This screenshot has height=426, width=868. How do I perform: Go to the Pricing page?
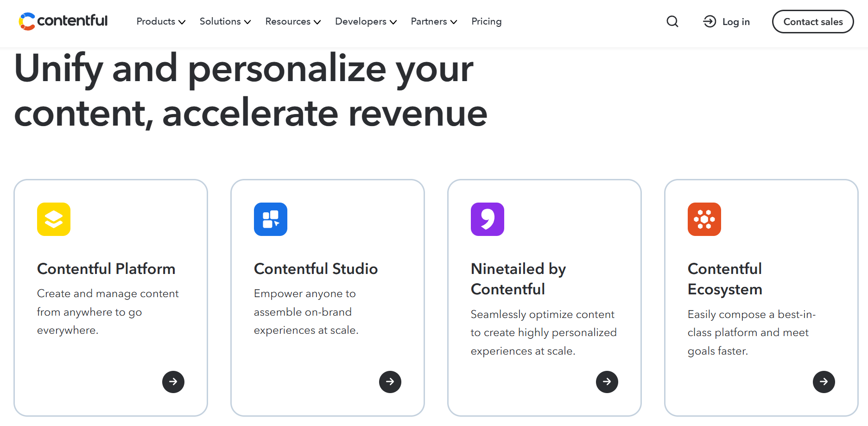coord(486,22)
